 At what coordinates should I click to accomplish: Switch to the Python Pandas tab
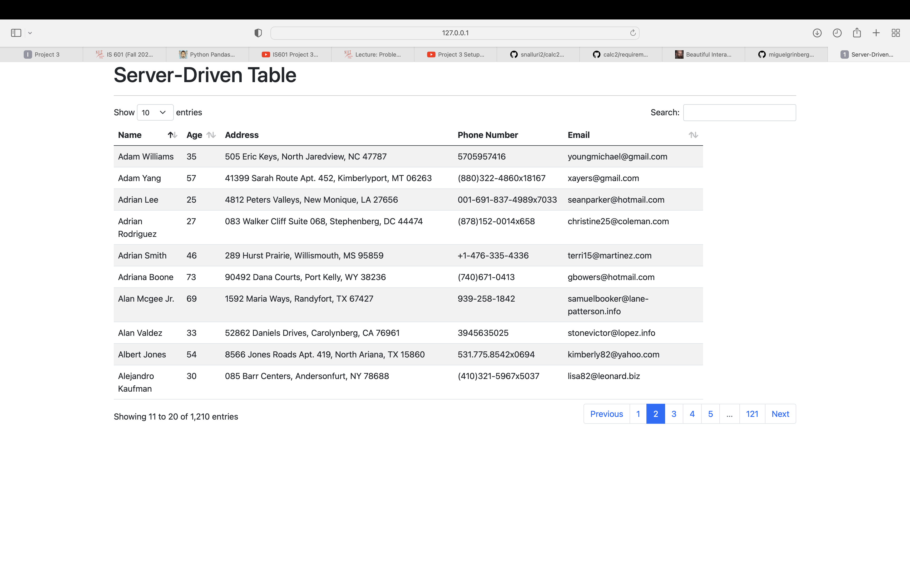point(208,54)
